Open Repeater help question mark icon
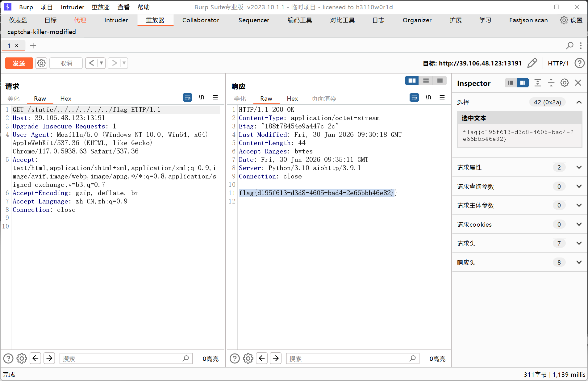 coord(579,63)
